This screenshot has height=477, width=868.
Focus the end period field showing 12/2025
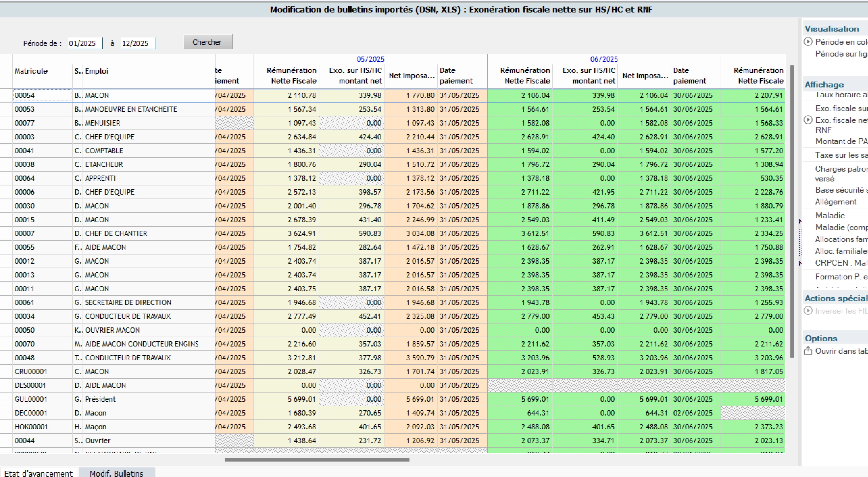tap(138, 43)
